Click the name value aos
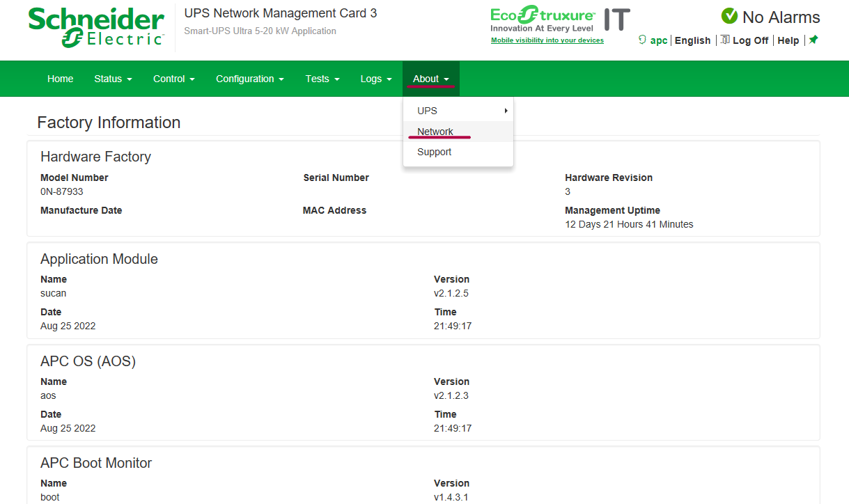The width and height of the screenshot is (849, 504). 48,395
